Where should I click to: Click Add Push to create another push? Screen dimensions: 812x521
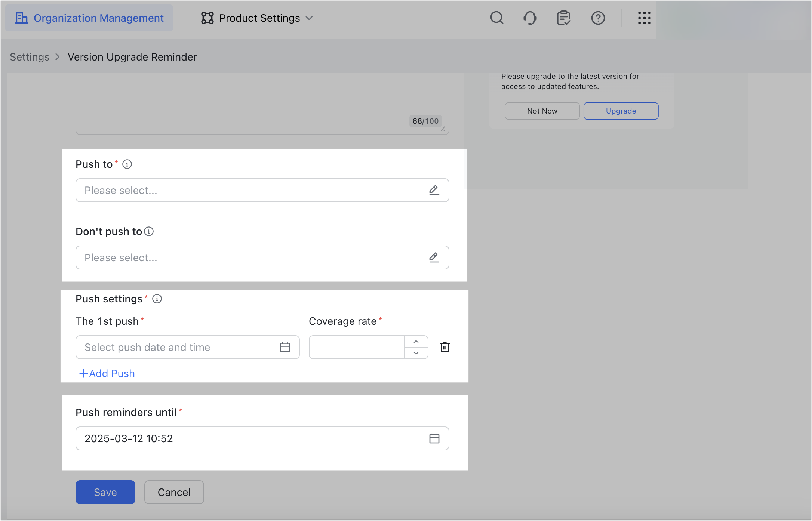[107, 373]
